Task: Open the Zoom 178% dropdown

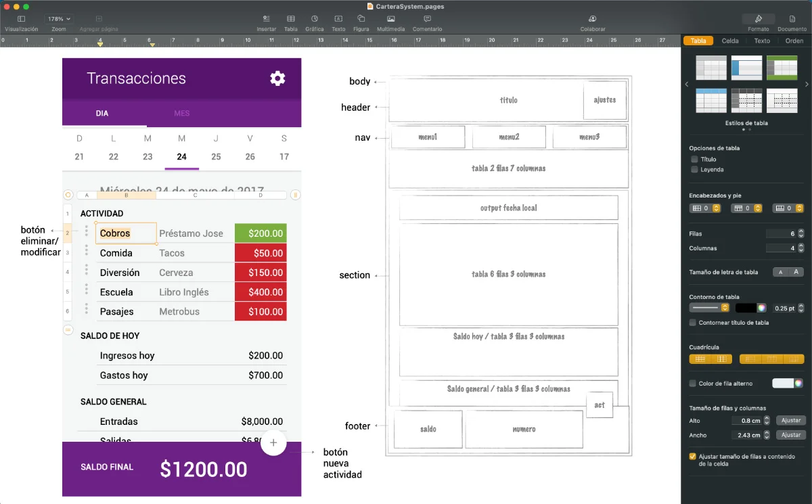Action: tap(59, 19)
